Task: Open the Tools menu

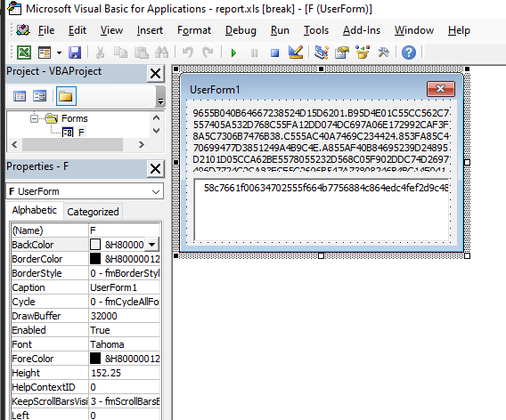Action: tap(316, 30)
